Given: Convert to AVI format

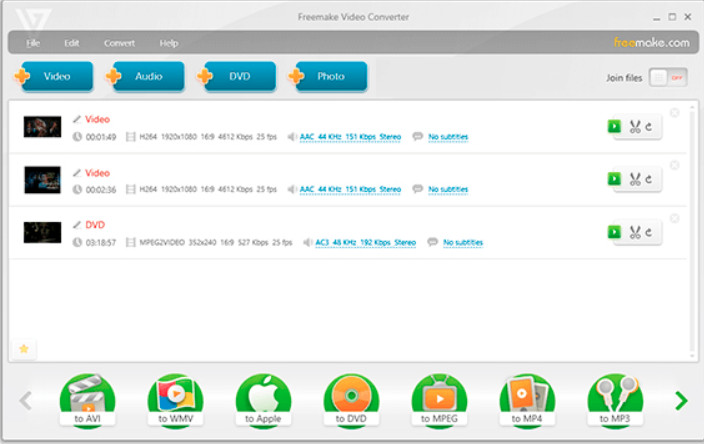Looking at the screenshot, I should (87, 400).
